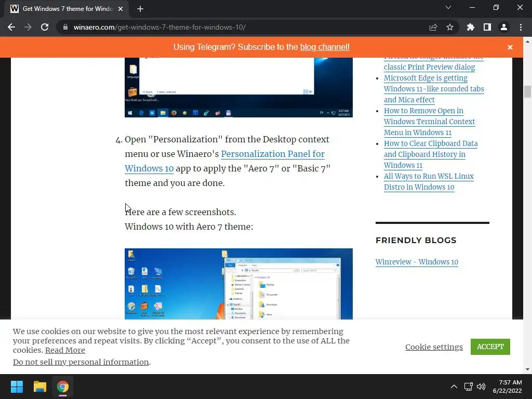
Task: Open the network status tray icon
Action: (469, 387)
